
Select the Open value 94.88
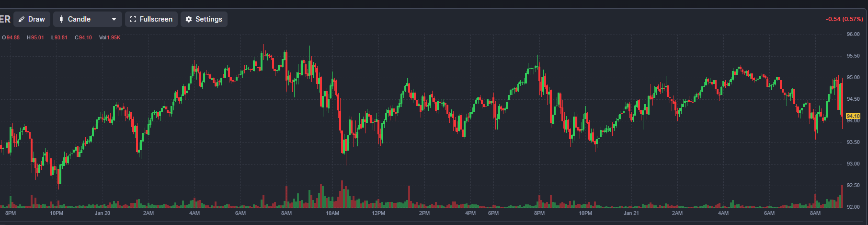tap(13, 37)
